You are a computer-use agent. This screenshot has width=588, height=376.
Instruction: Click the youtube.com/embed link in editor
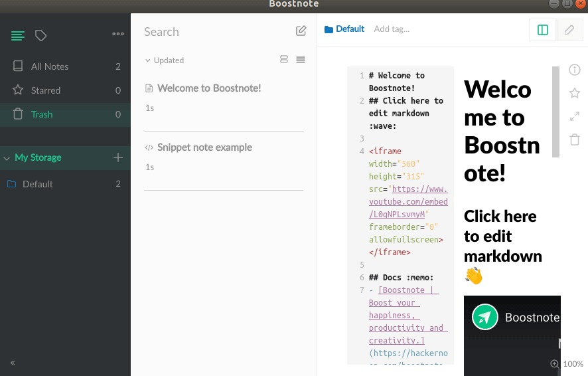click(x=408, y=202)
